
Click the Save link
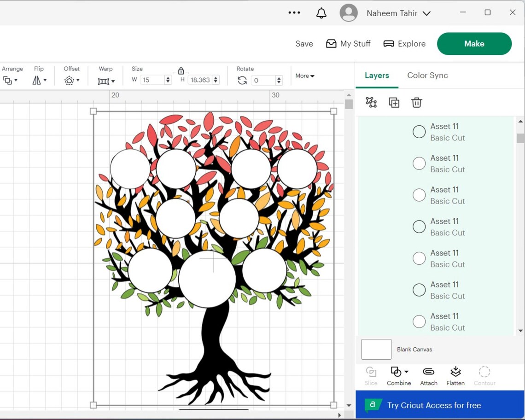point(304,44)
